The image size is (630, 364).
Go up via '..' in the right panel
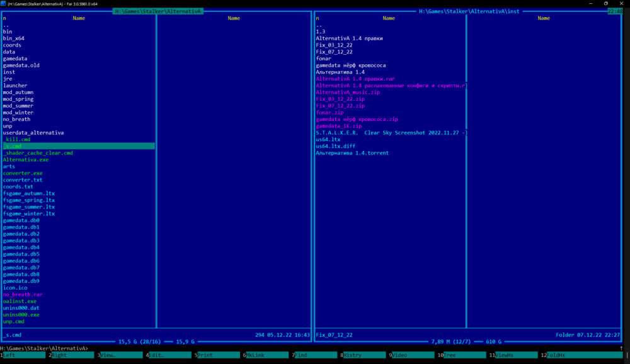point(319,25)
